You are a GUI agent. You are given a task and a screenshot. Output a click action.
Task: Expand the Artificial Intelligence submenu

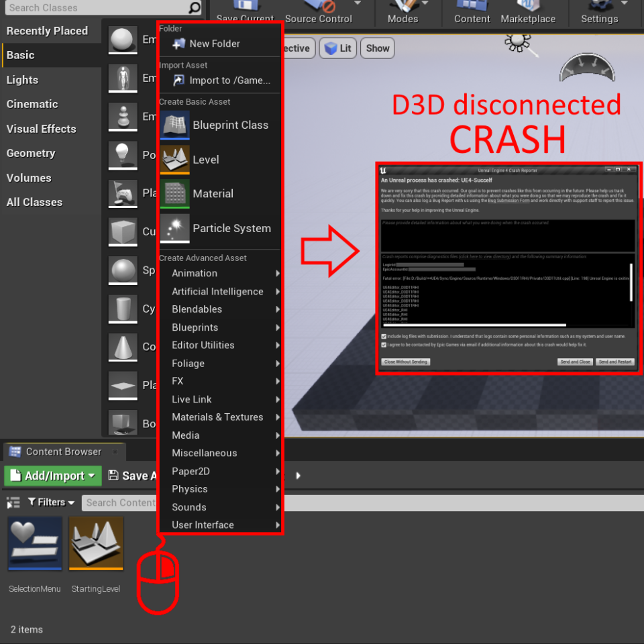pos(221,292)
